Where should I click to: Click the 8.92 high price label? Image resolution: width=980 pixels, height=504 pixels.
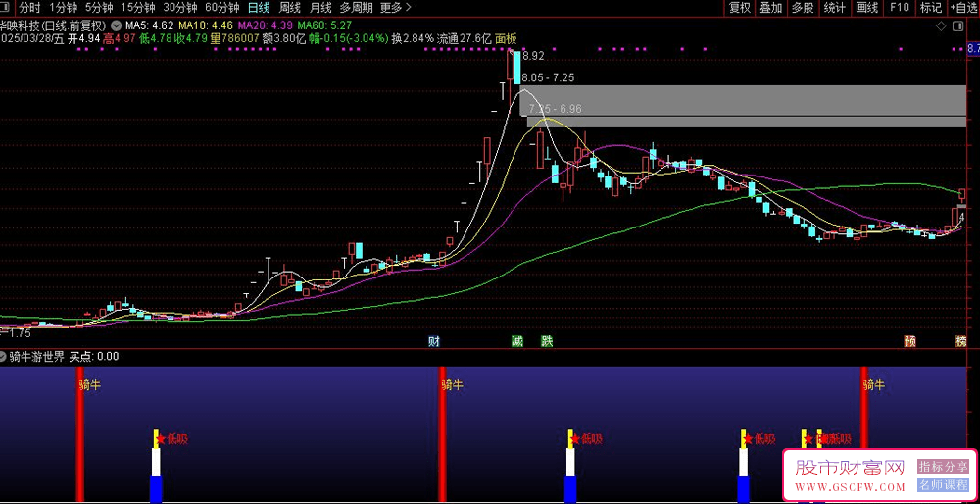[533, 56]
